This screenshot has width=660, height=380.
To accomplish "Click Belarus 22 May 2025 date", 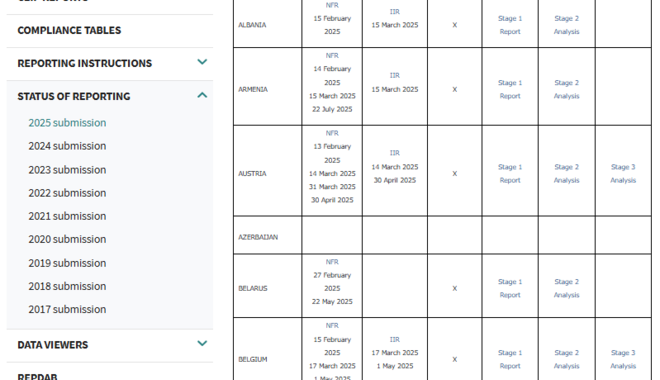I will pyautogui.click(x=332, y=301).
